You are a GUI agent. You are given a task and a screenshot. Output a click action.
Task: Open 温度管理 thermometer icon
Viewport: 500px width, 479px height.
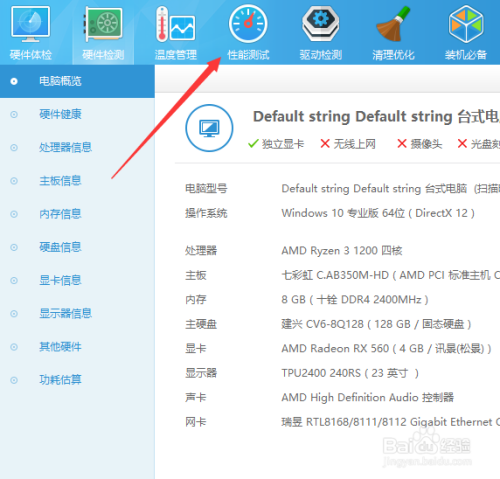[x=176, y=24]
